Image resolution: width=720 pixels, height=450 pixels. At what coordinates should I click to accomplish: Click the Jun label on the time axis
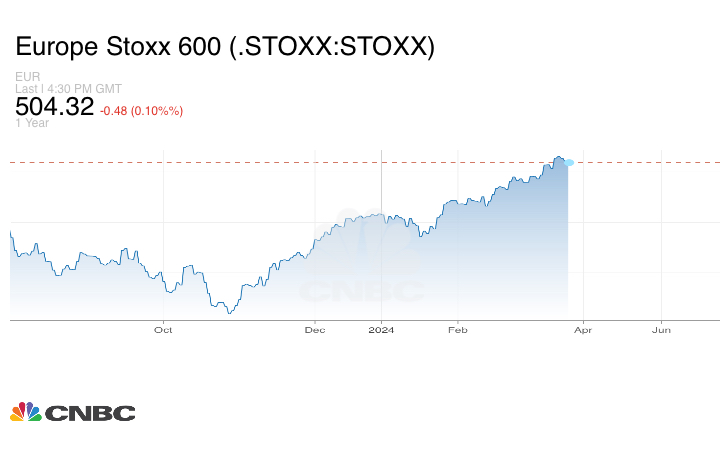point(661,329)
